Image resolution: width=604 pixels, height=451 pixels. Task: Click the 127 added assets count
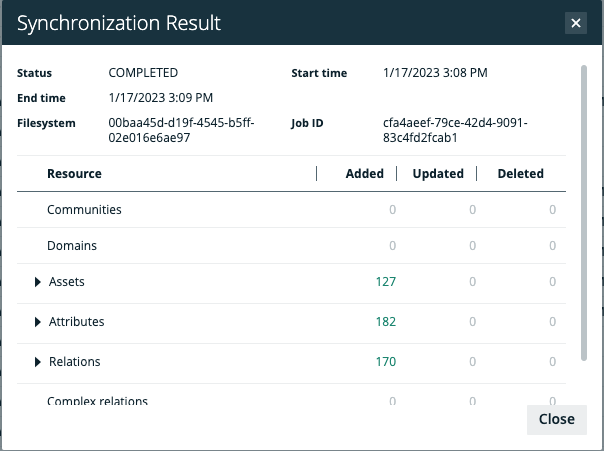pyautogui.click(x=385, y=282)
